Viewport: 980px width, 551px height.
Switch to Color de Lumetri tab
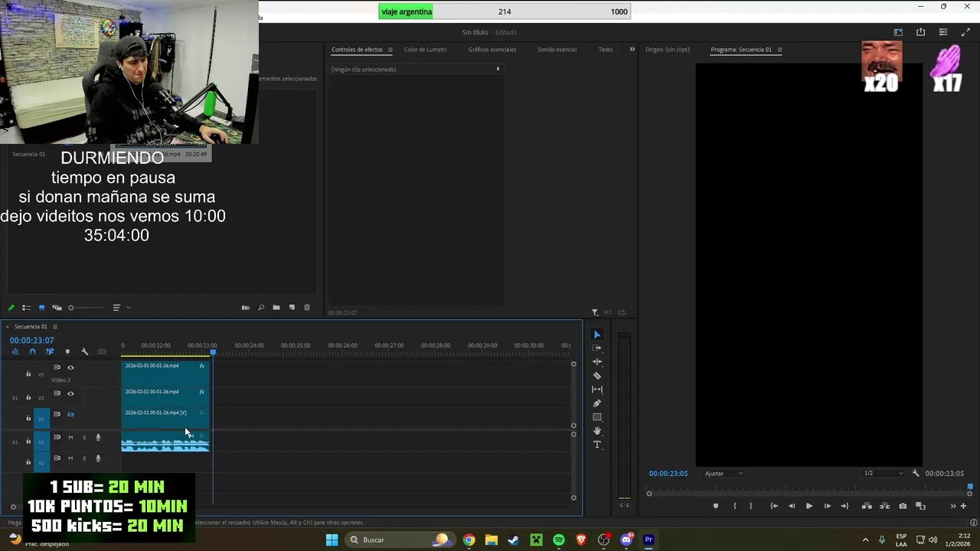(x=425, y=50)
